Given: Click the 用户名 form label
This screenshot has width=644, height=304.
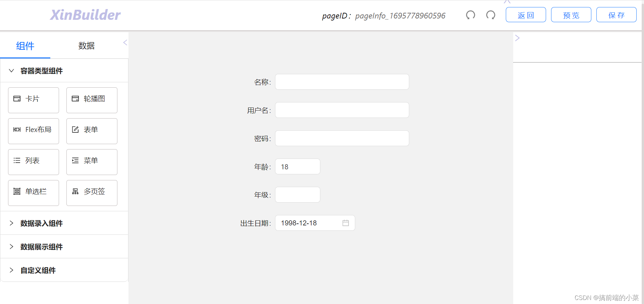Looking at the screenshot, I should point(259,111).
